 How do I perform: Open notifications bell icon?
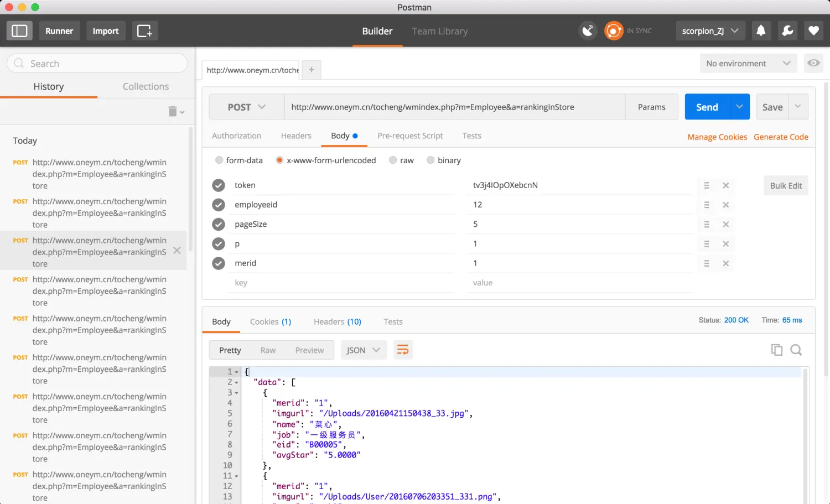(x=761, y=31)
